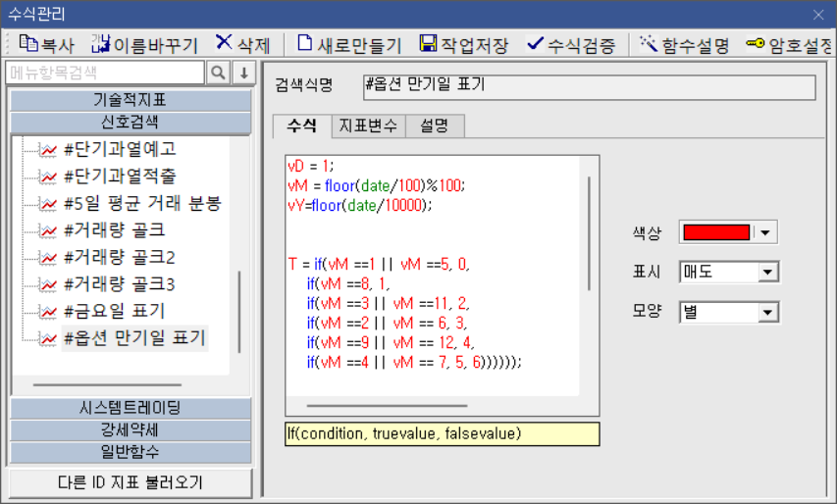Click the 메뉴항목검색 search field
This screenshot has height=504, width=837.
[105, 73]
